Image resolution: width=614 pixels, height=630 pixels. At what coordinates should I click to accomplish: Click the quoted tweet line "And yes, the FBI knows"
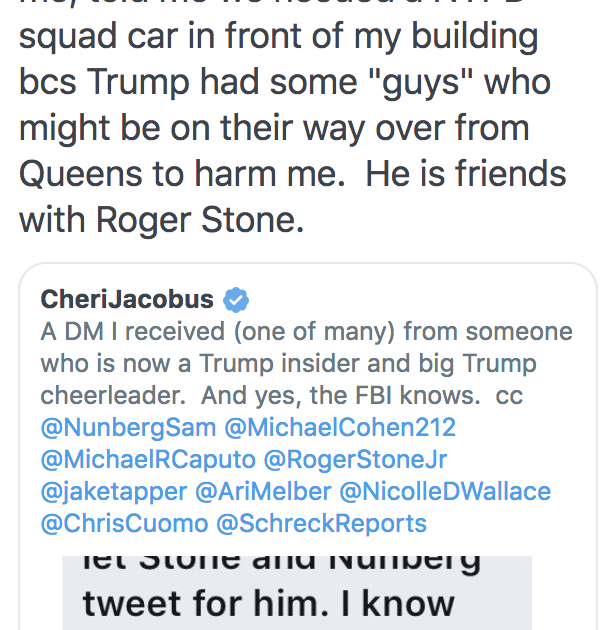click(341, 395)
